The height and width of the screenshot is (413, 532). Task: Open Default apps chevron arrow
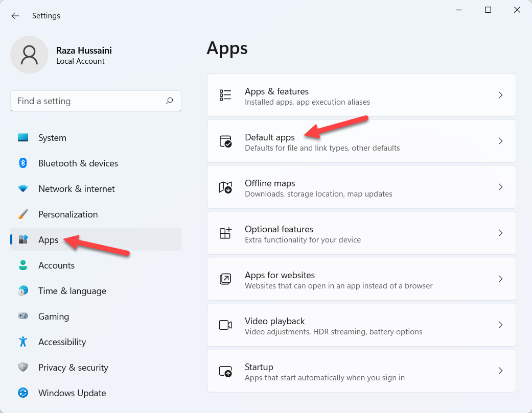tap(500, 141)
